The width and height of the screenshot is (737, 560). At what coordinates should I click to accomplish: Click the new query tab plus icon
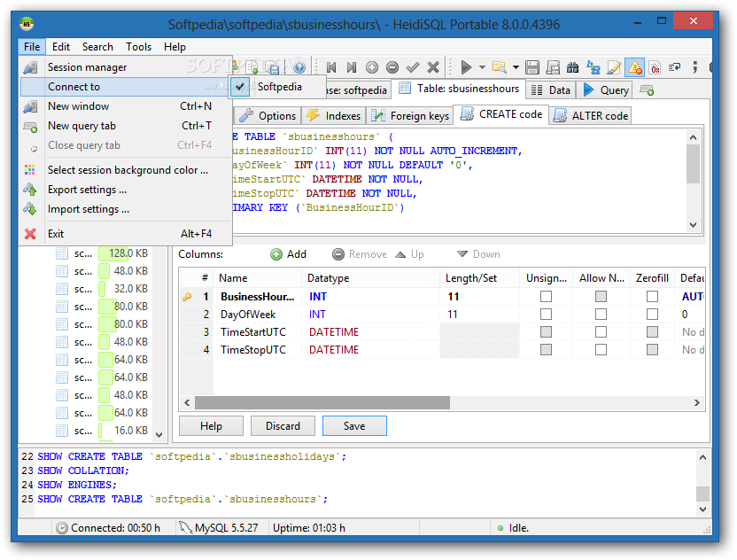(x=648, y=90)
